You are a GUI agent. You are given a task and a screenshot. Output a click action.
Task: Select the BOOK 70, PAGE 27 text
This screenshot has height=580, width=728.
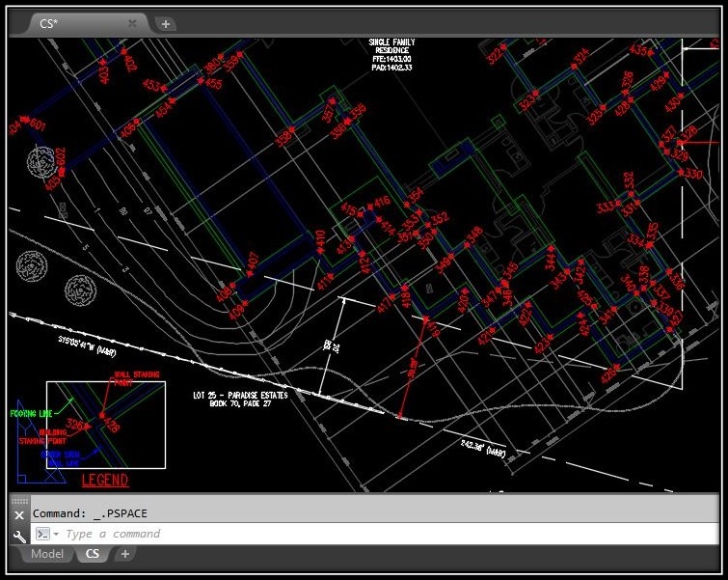(x=240, y=403)
